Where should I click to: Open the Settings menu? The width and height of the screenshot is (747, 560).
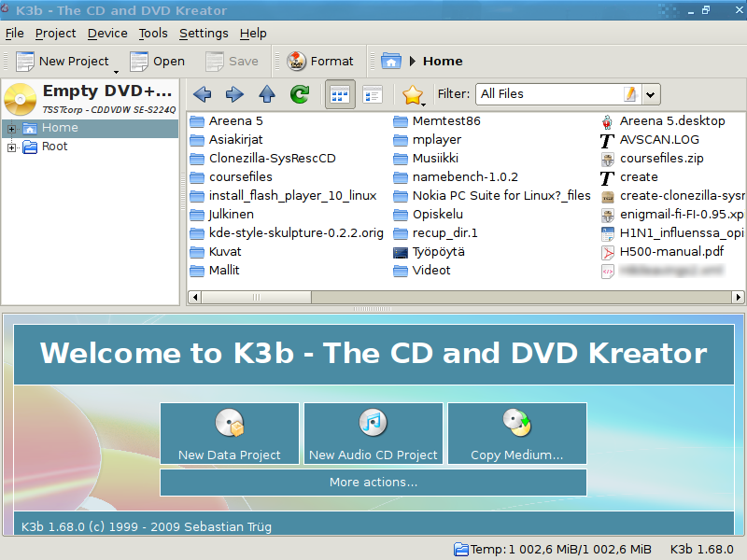coord(204,34)
